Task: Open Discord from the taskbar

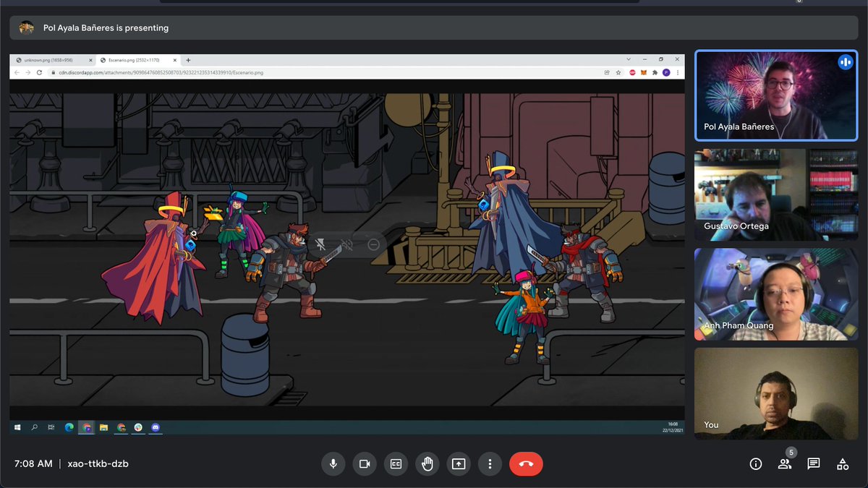Action: coord(155,427)
